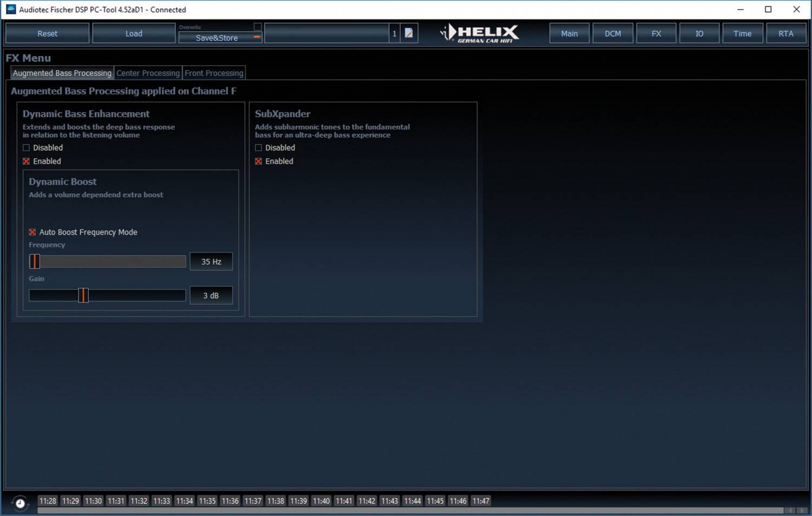This screenshot has width=812, height=516.
Task: Select the 11:35 history timestamp
Action: (x=207, y=501)
